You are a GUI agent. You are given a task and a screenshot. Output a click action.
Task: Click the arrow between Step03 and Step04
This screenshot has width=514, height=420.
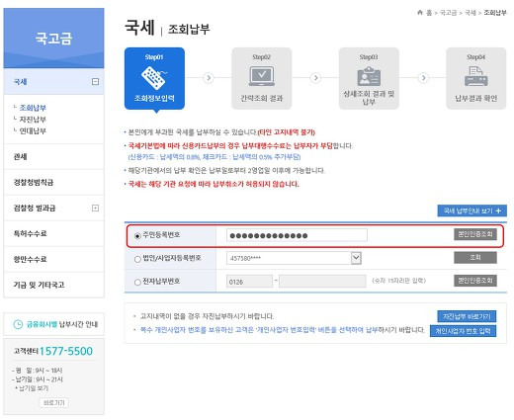(x=423, y=78)
